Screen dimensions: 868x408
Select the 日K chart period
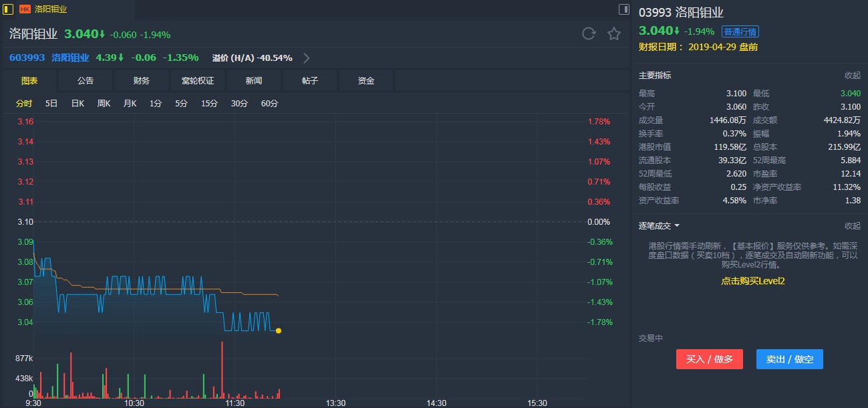(x=78, y=104)
